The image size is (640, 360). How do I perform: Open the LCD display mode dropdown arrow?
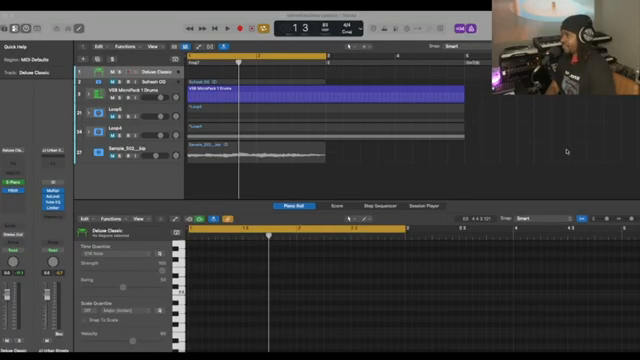click(360, 29)
